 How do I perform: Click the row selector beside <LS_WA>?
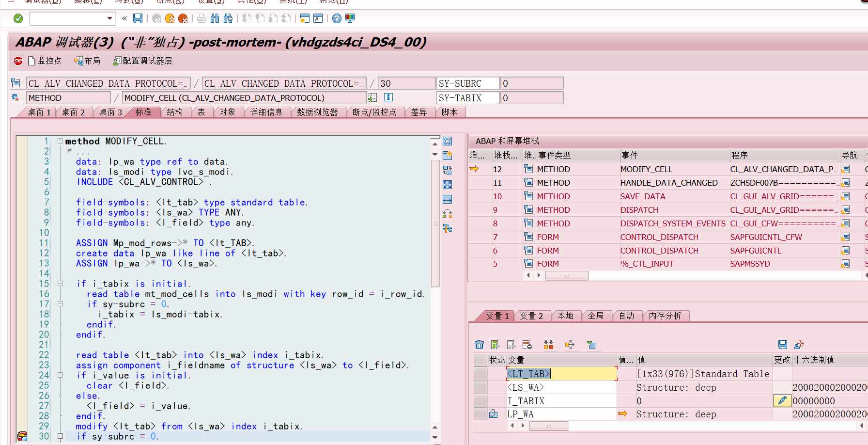(480, 387)
